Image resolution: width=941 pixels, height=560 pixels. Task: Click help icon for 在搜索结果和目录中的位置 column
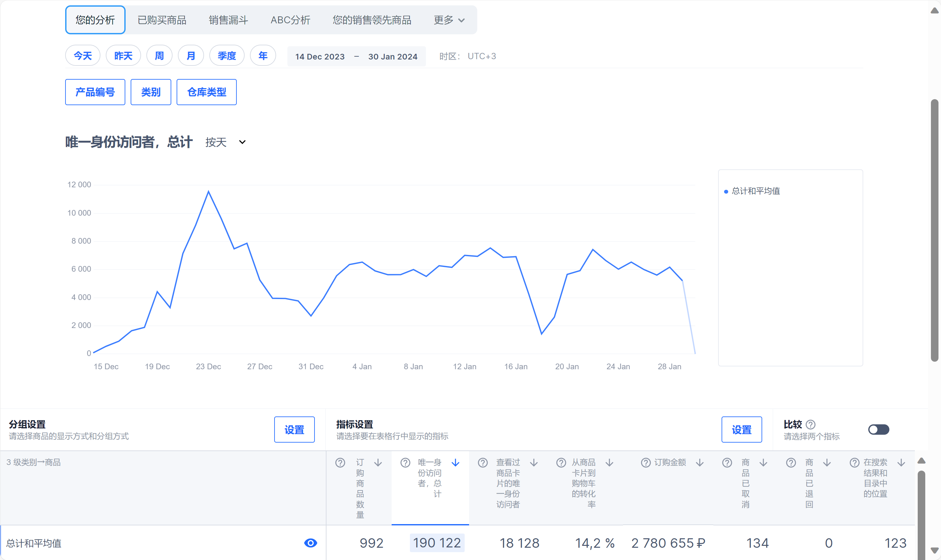coord(854,463)
